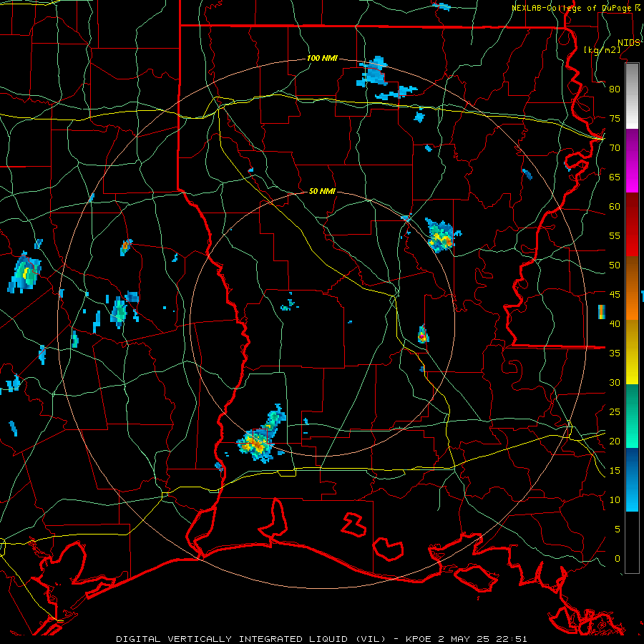Click the 15 value on the VIL scale
Viewport: 644px width, 644px height.
click(x=615, y=471)
